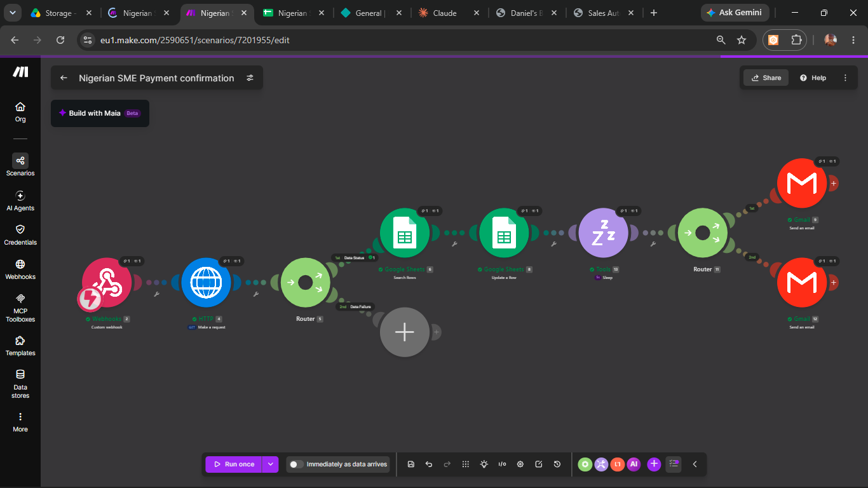Click the wrench between Webhooks and HTTP
Image resolution: width=868 pixels, height=488 pixels.
point(156,294)
